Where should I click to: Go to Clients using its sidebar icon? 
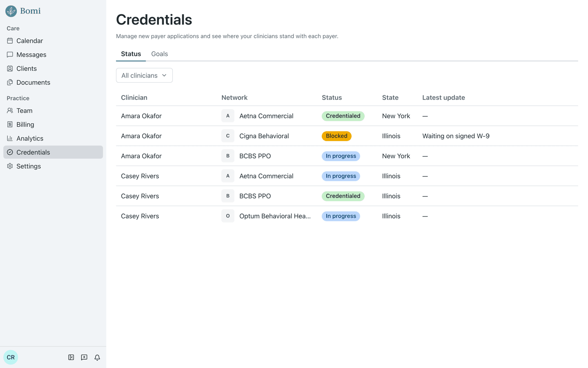(x=10, y=69)
